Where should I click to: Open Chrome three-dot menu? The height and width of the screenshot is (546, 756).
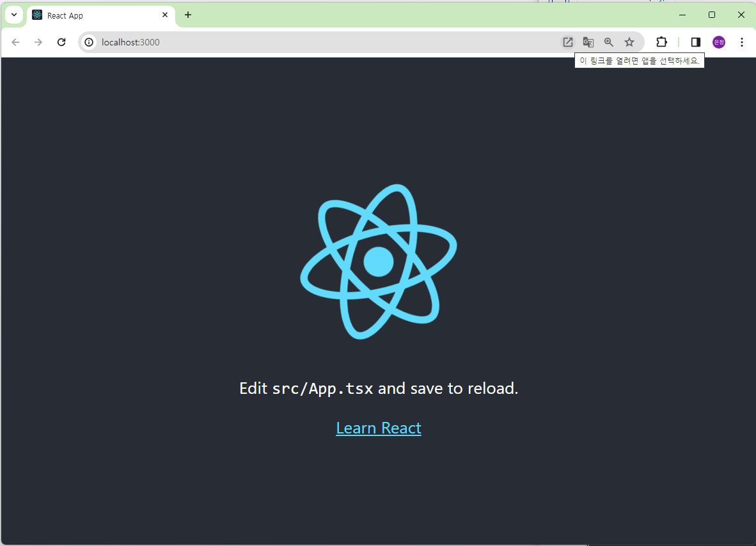pyautogui.click(x=741, y=42)
